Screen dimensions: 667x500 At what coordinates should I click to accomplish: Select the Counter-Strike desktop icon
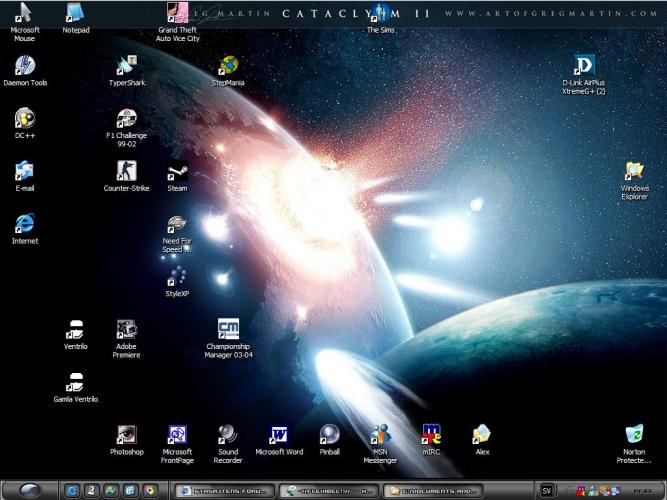pos(126,171)
